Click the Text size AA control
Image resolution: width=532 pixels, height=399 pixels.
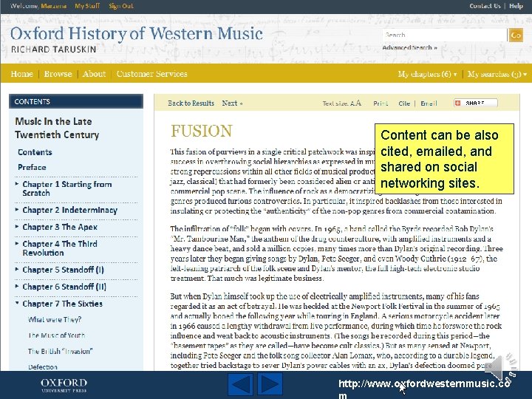(x=341, y=103)
